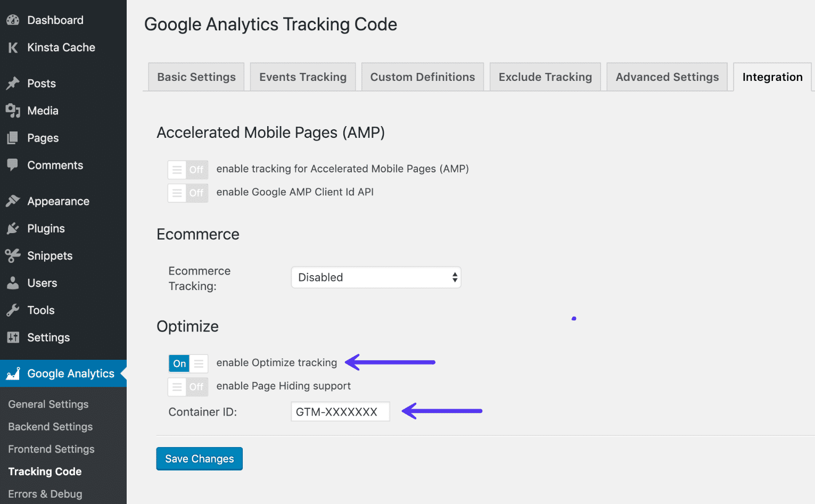Open Tools using the wrench icon
Screen dimensions: 815x504
click(x=13, y=310)
